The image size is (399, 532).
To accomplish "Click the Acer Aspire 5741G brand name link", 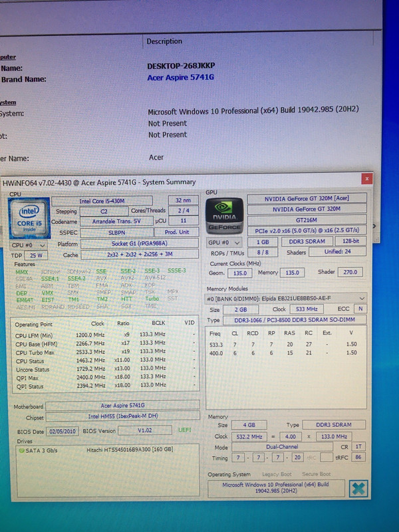I will [x=180, y=77].
